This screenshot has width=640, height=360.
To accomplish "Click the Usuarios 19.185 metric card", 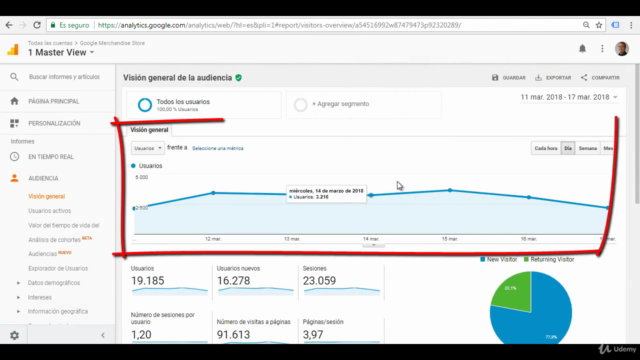I will [x=169, y=281].
